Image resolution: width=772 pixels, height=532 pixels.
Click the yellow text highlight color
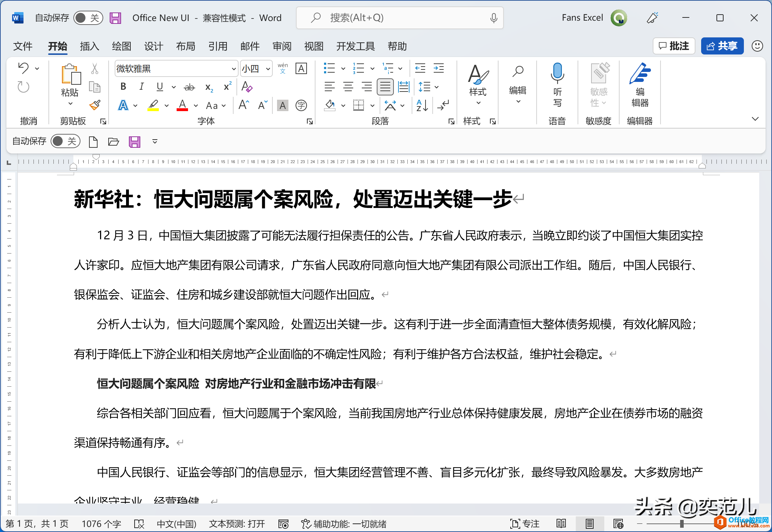click(x=153, y=105)
